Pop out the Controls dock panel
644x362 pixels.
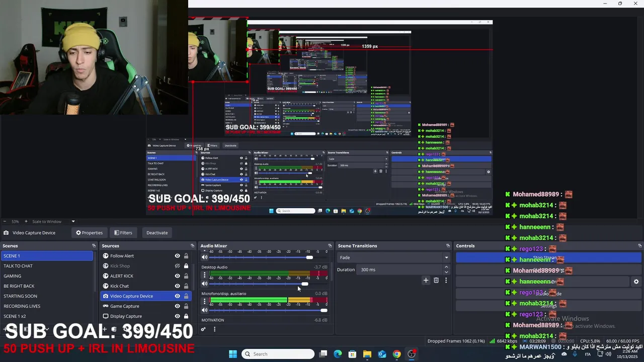pos(639,246)
